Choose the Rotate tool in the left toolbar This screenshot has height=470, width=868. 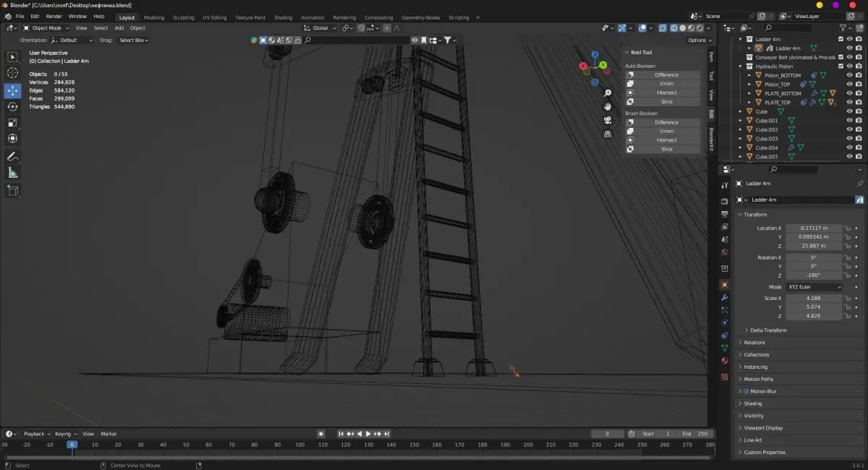click(x=12, y=106)
